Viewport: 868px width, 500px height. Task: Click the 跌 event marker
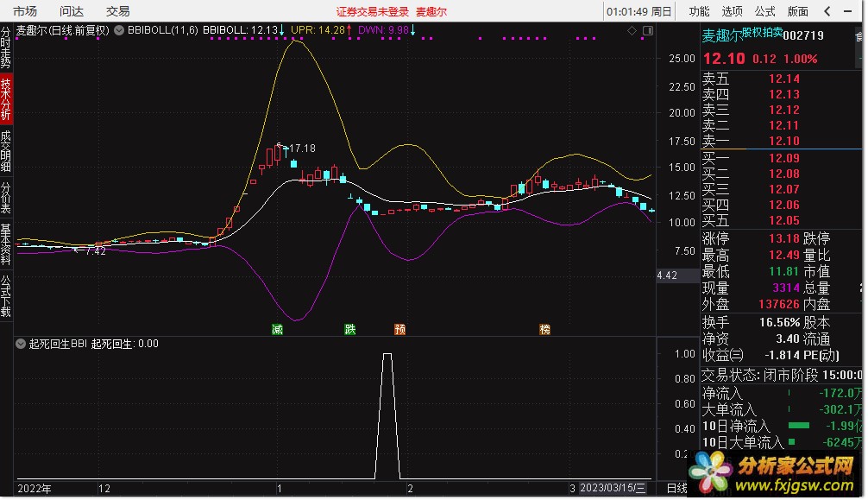[349, 329]
